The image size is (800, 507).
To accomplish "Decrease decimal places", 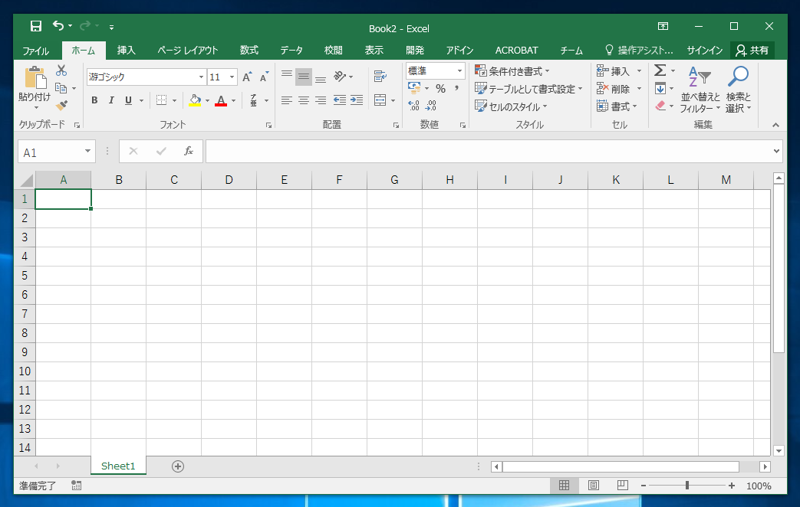I will click(x=431, y=106).
